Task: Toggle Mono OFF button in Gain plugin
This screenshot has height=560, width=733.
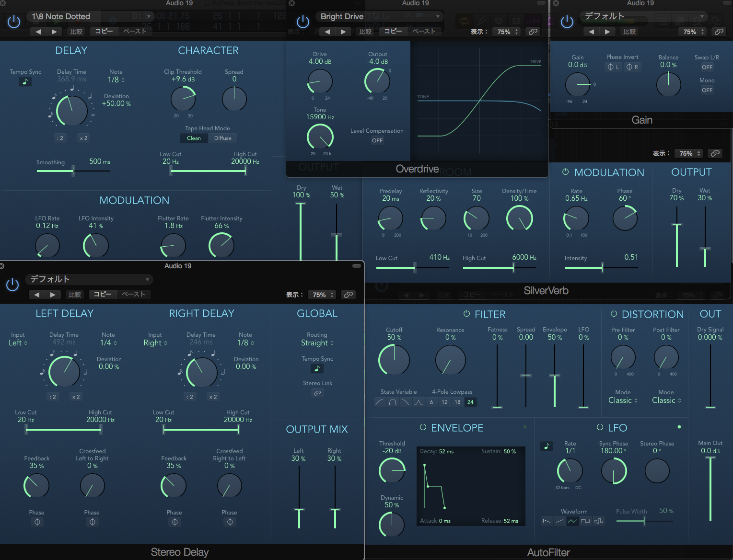Action: click(x=707, y=90)
